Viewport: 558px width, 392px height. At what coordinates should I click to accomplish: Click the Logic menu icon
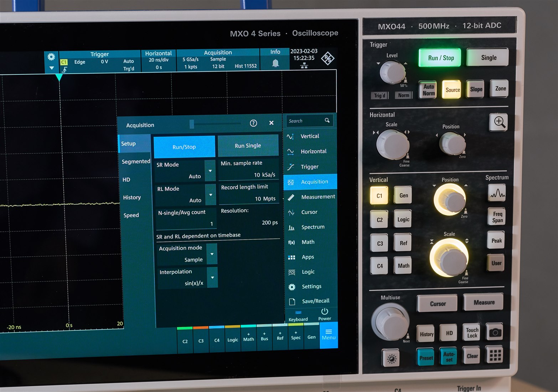pyautogui.click(x=291, y=272)
